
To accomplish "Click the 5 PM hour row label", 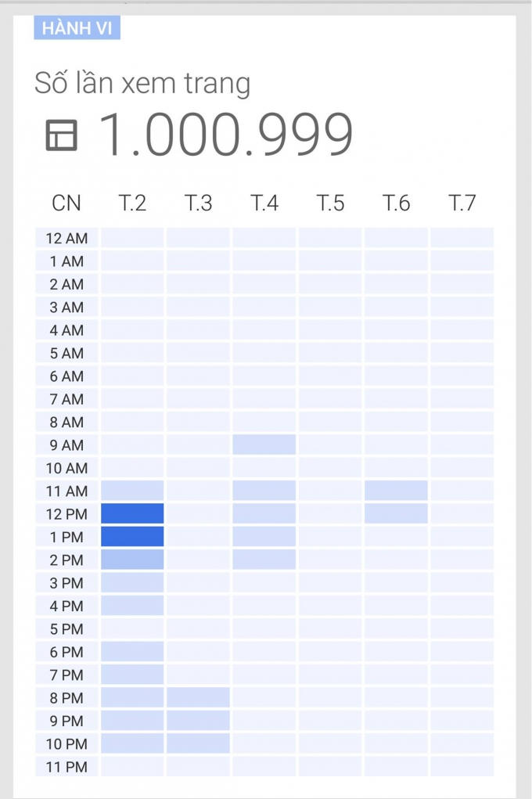I will pos(66,628).
